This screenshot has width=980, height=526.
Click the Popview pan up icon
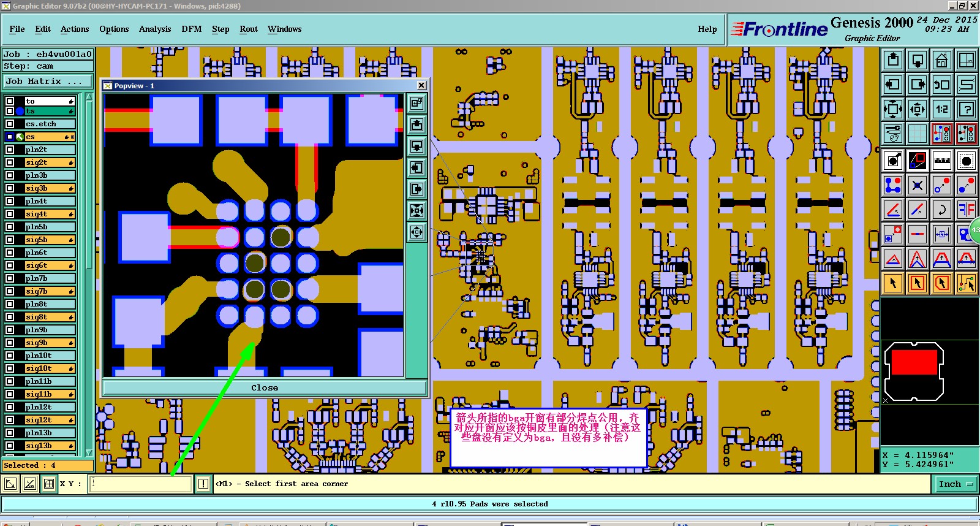tap(417, 125)
